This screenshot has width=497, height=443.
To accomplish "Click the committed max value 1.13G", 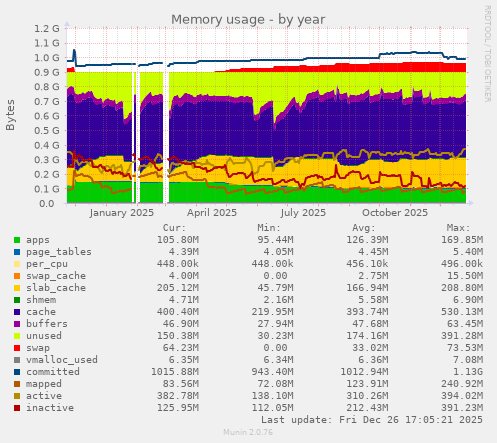I will (x=467, y=372).
